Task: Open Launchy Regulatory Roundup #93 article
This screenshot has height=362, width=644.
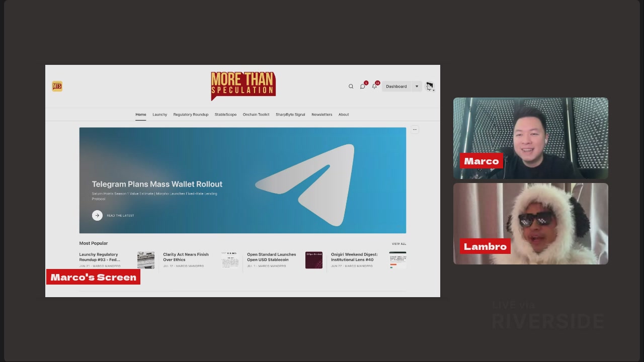Action: (x=100, y=257)
